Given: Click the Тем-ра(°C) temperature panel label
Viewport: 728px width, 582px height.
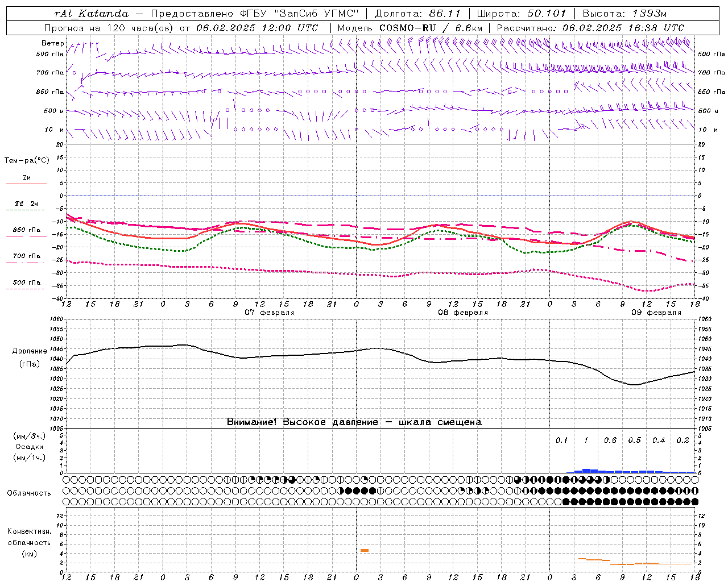Looking at the screenshot, I should (27, 161).
